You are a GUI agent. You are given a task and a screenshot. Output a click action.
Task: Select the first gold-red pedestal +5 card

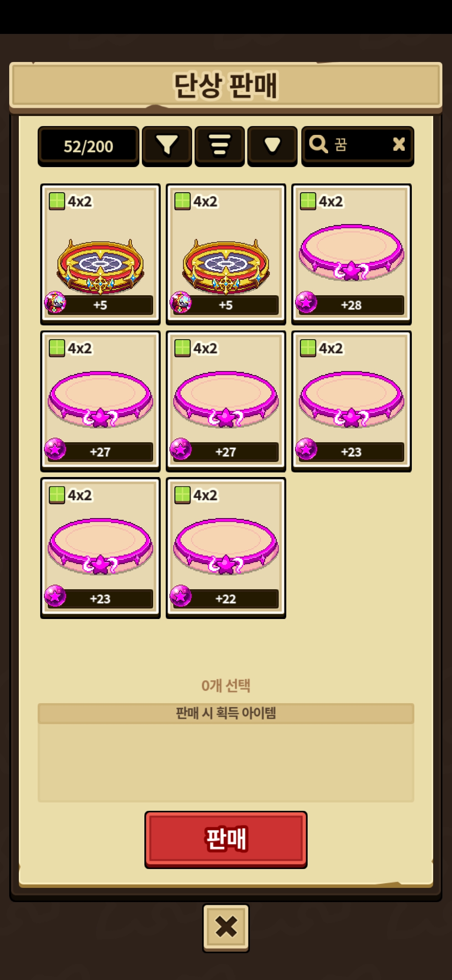coord(100,254)
